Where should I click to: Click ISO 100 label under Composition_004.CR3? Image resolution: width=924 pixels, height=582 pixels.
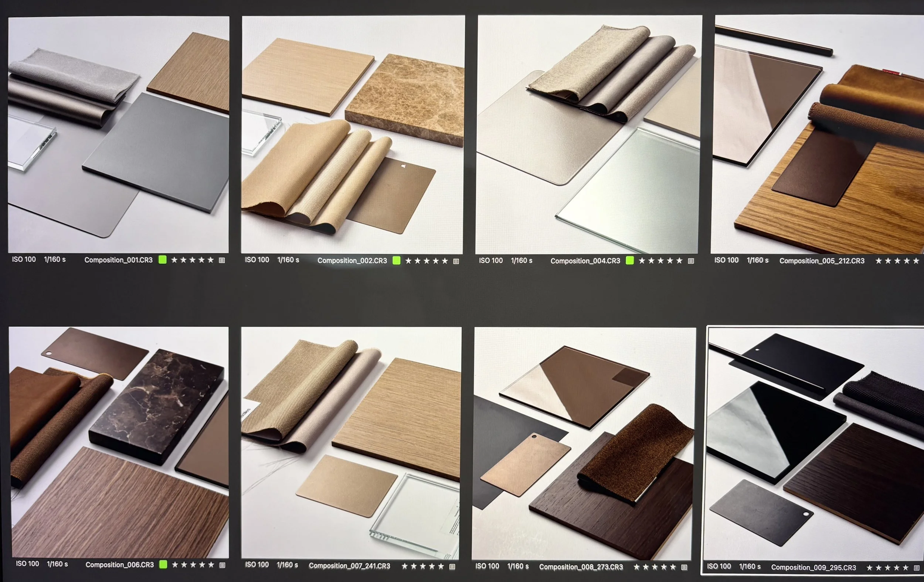click(491, 261)
